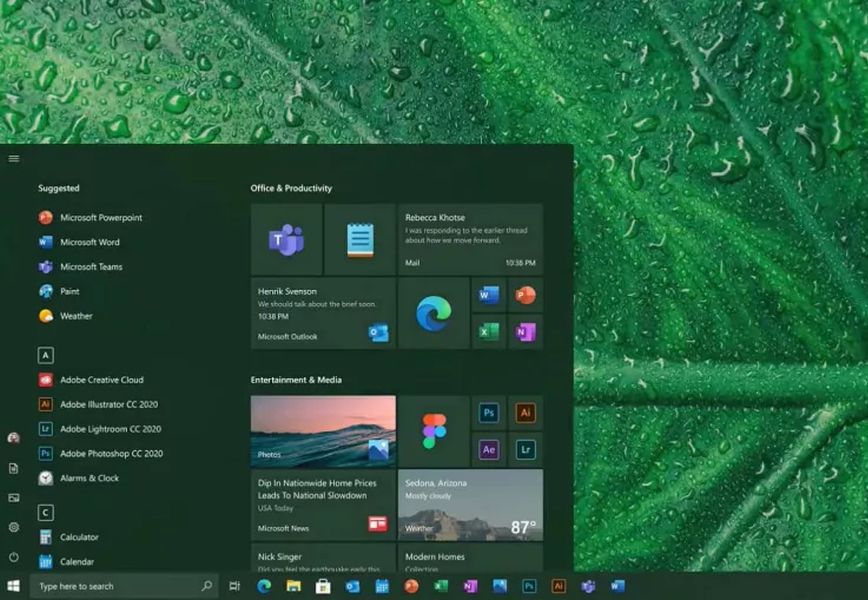Open Calculator from the app list
868x600 pixels.
click(x=69, y=537)
